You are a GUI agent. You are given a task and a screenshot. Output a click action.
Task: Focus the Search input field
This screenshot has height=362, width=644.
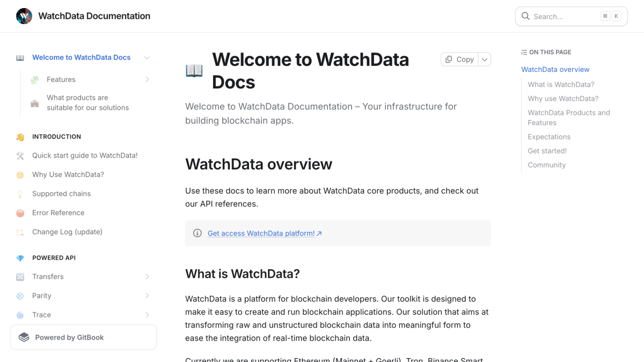(x=572, y=16)
